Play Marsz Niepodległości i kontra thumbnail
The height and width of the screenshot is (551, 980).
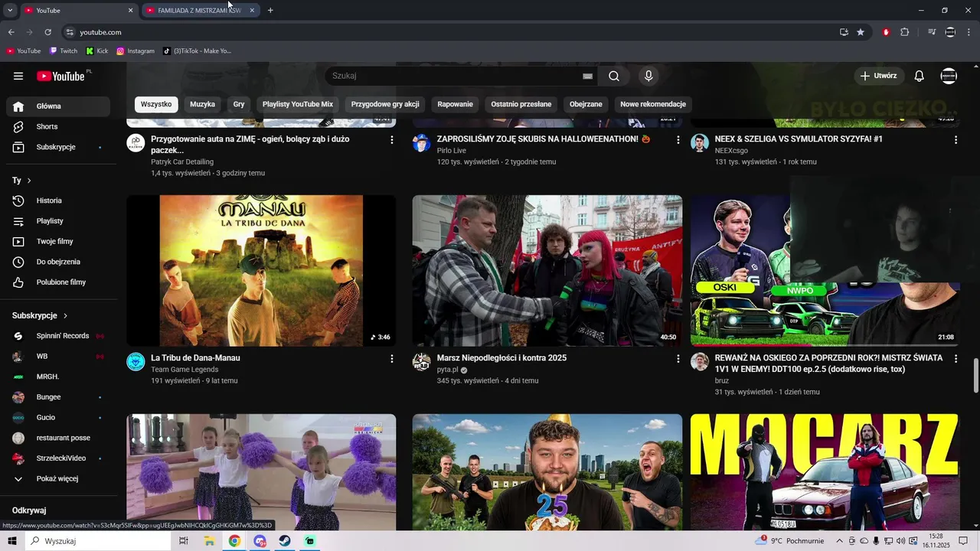547,270
